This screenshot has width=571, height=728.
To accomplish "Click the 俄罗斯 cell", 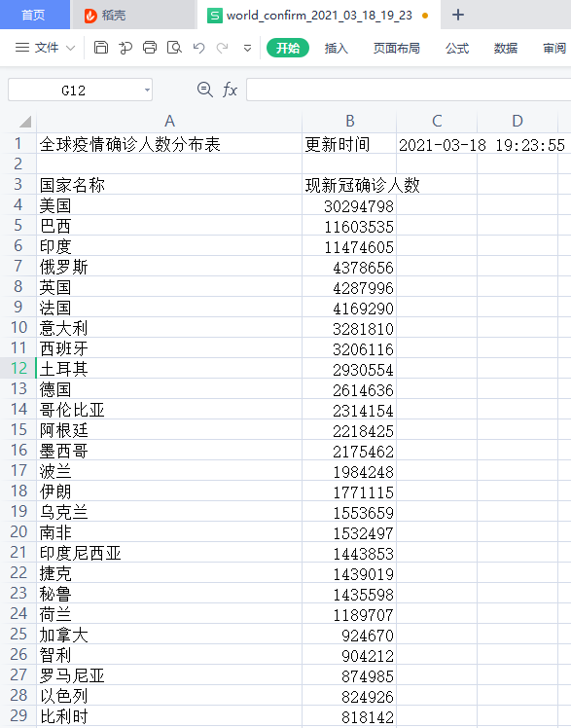I will (169, 267).
